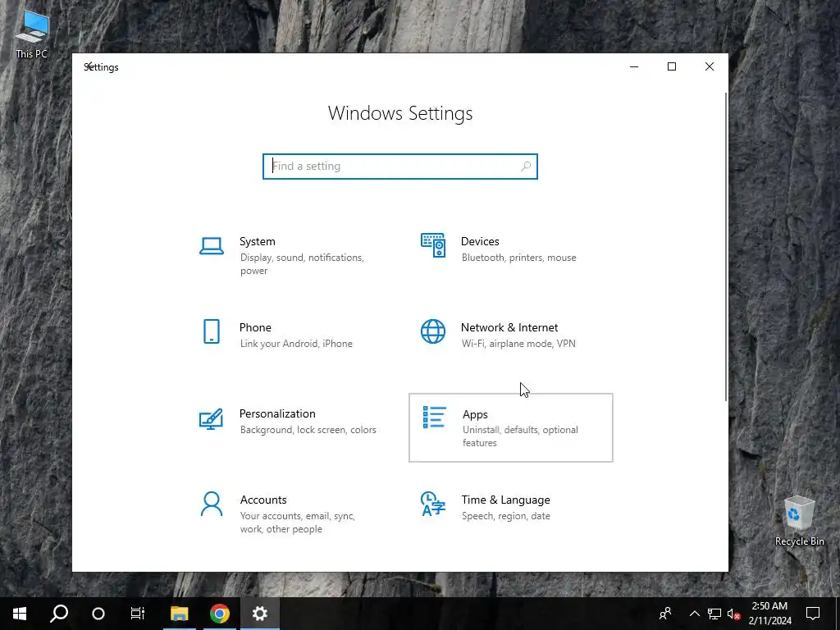Launch Google Chrome from taskbar
Image resolution: width=840 pixels, height=630 pixels.
(x=220, y=614)
